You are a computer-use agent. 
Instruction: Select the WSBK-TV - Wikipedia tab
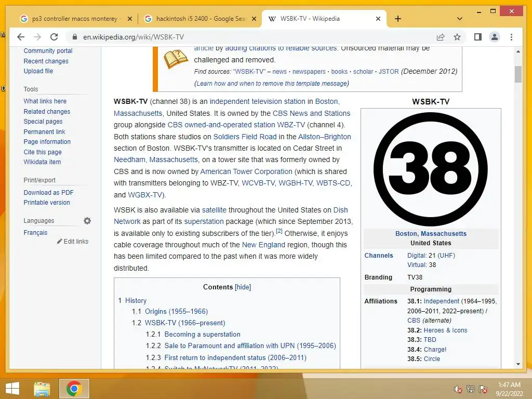pos(324,19)
